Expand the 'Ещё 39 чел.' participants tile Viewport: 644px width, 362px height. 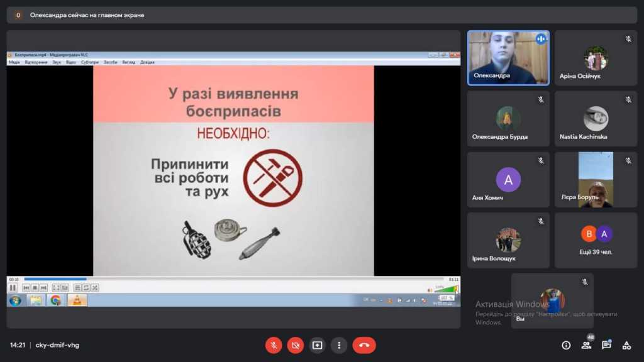click(x=596, y=240)
